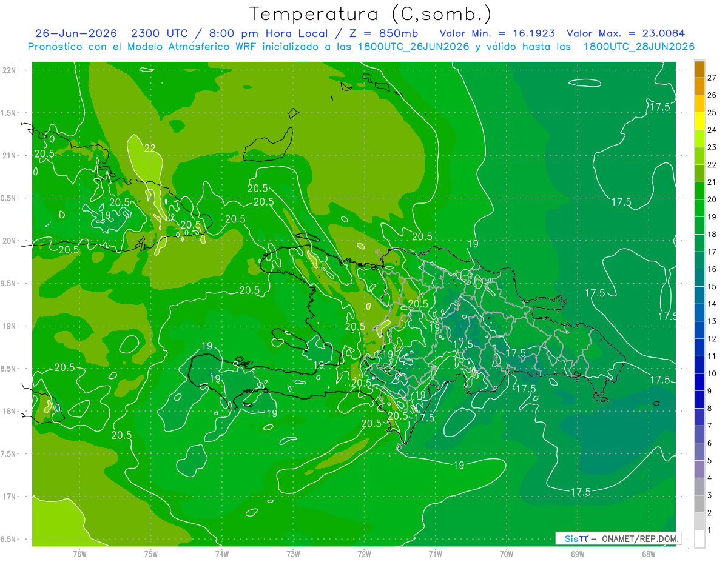The height and width of the screenshot is (562, 728).
Task: Click the "20N" latitude axis label
Action: point(8,241)
